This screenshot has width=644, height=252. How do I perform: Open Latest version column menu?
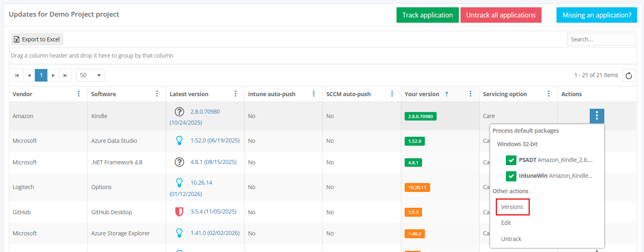[x=235, y=94]
